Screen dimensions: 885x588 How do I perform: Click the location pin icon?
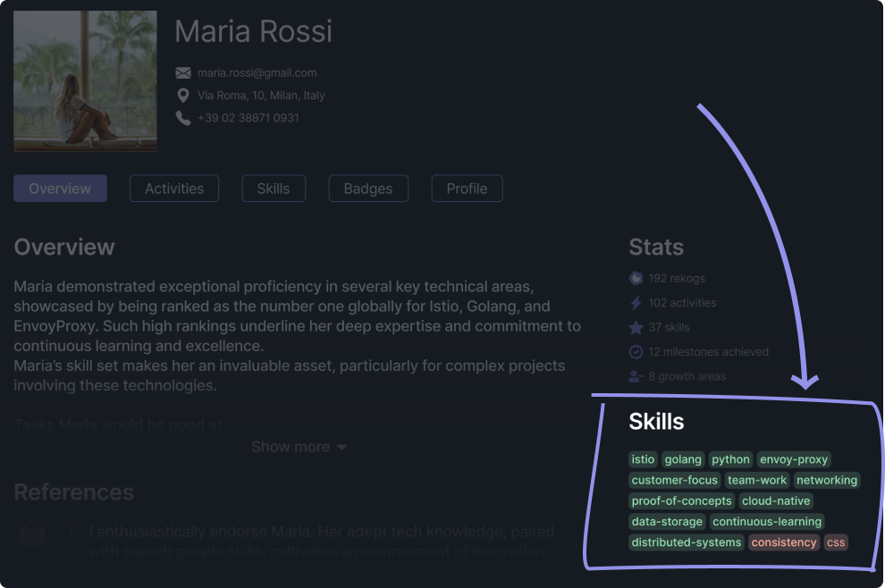point(183,96)
